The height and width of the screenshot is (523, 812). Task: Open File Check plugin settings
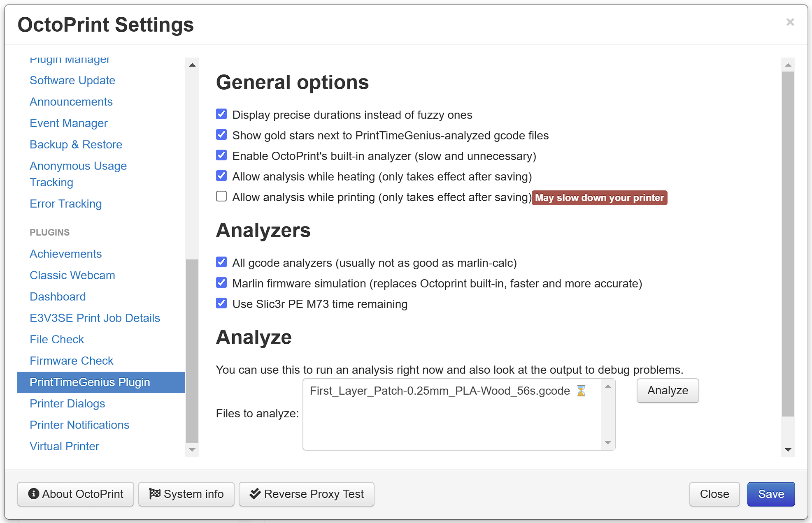[57, 339]
